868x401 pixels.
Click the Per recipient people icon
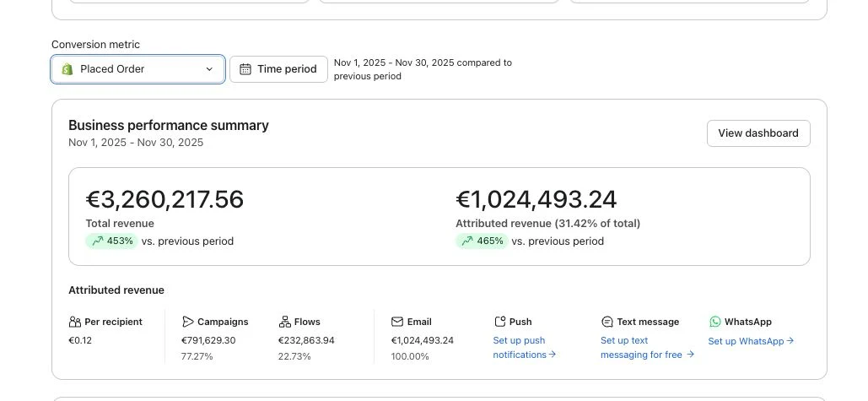[x=75, y=322]
